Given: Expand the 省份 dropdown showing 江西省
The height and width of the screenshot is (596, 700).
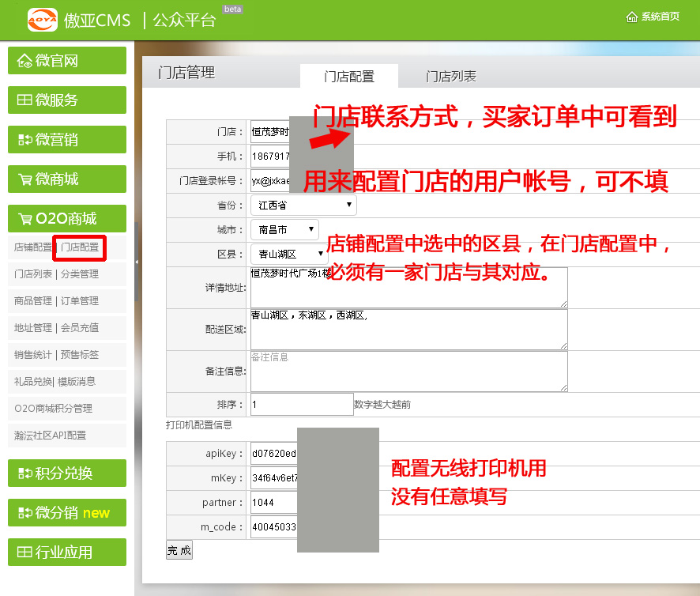Looking at the screenshot, I should (x=303, y=206).
